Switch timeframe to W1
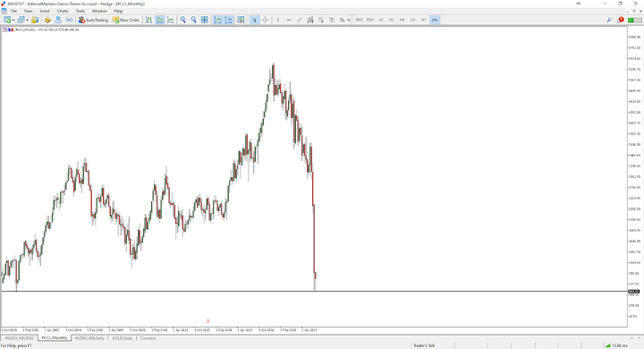644x349 pixels. (423, 20)
